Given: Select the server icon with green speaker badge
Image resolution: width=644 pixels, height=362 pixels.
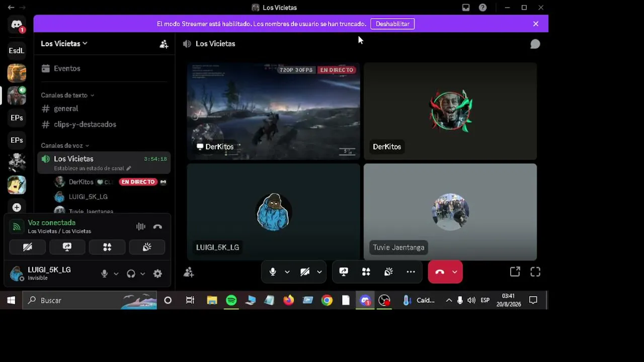Looking at the screenshot, I should (17, 95).
